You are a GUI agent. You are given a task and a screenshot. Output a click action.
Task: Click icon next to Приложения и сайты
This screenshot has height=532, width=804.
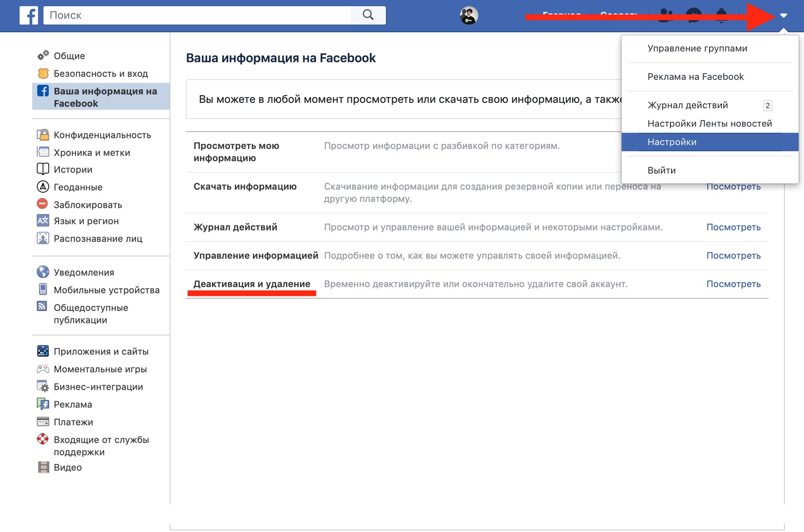tap(43, 351)
